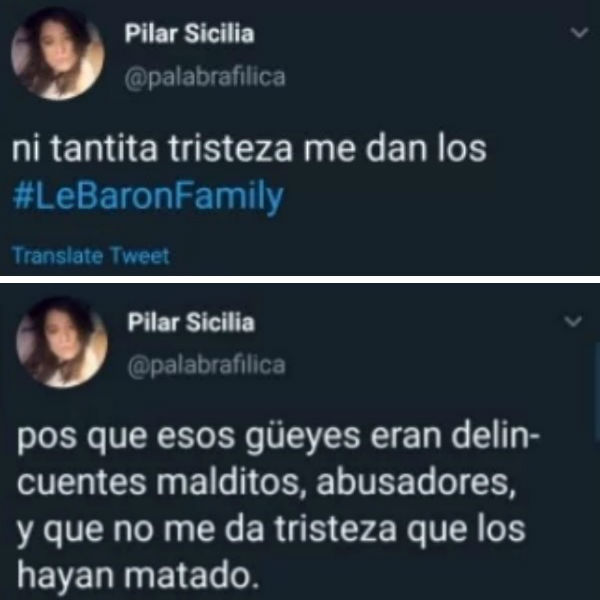
Task: Click 'me dan los' in first tweet
Action: [x=395, y=148]
